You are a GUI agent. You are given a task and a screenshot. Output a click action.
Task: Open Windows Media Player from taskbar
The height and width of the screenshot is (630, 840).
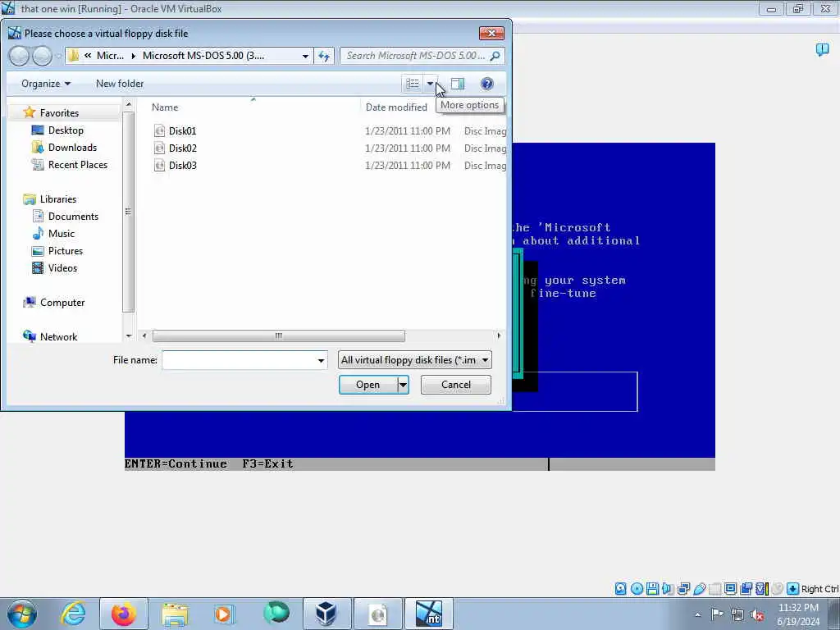[x=223, y=614]
